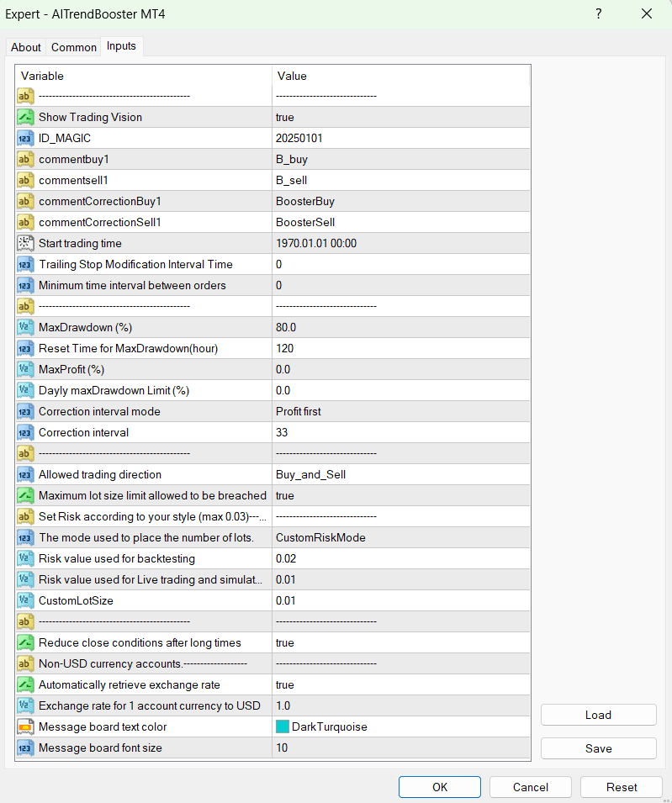Click the Reset button
The image size is (672, 803).
[x=622, y=787]
